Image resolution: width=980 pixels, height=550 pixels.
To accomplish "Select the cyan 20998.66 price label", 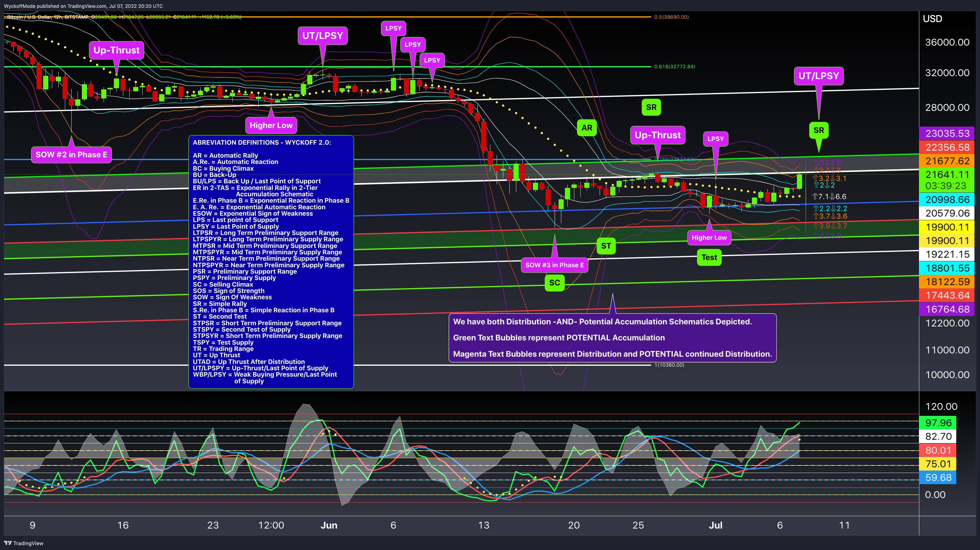I will tap(947, 200).
